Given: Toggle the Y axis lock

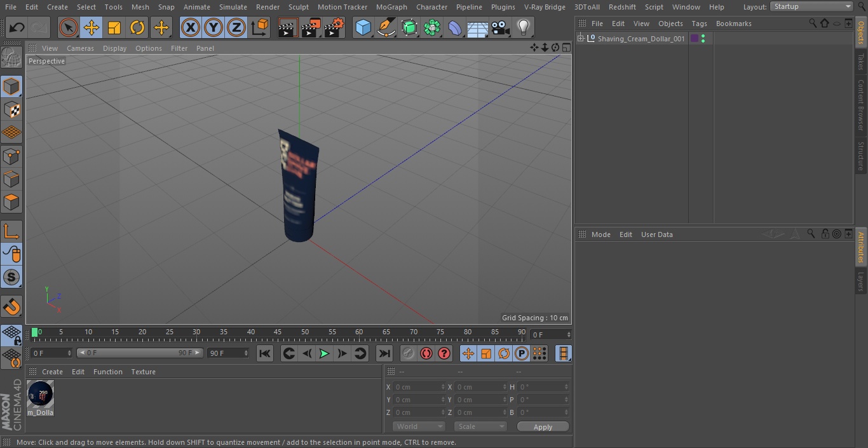Looking at the screenshot, I should (214, 27).
